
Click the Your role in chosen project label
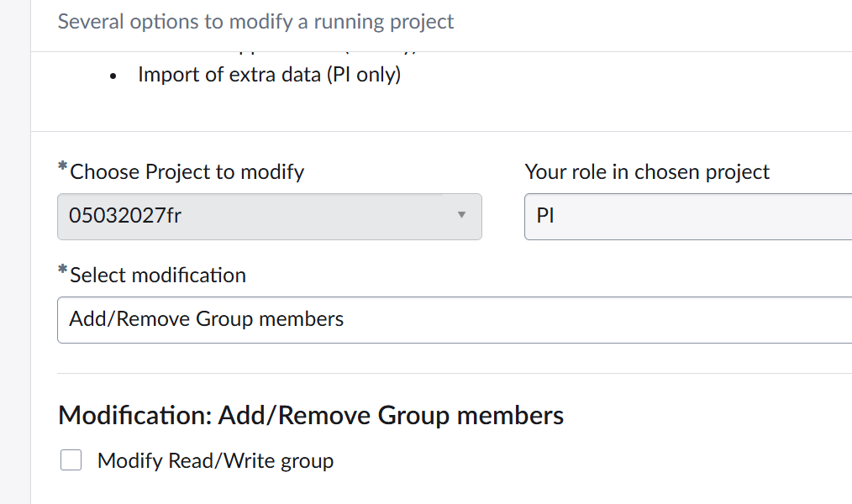647,171
